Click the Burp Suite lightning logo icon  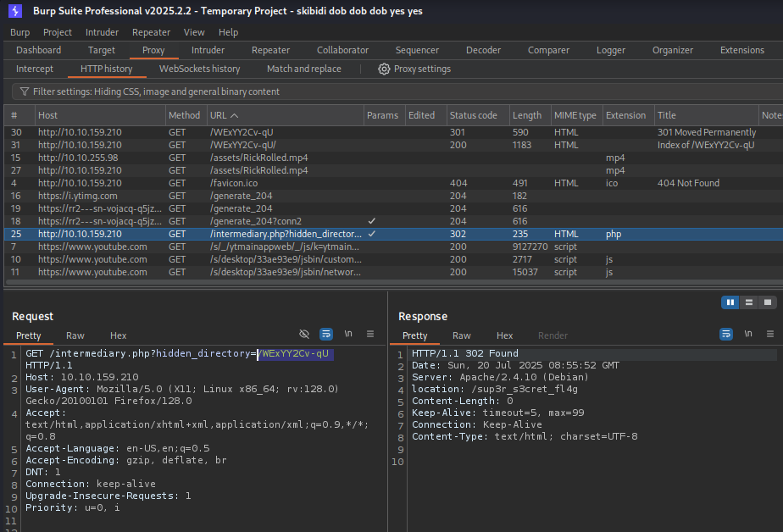(15, 11)
